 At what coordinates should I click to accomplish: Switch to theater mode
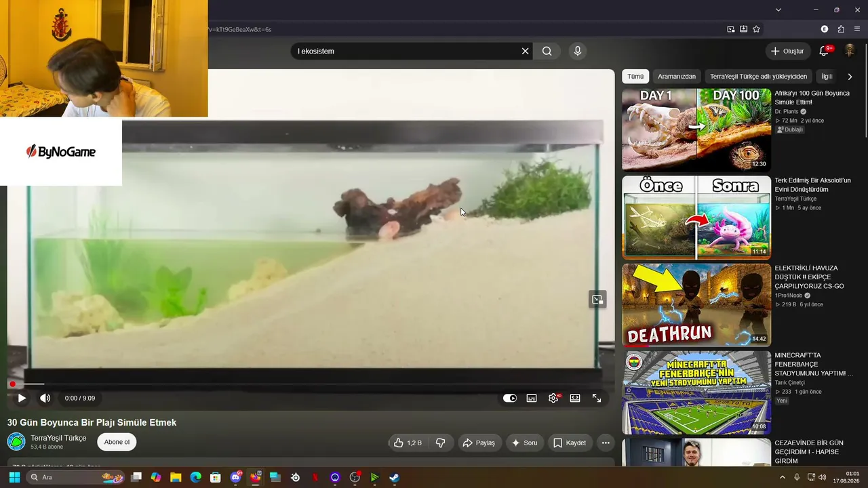click(x=575, y=398)
